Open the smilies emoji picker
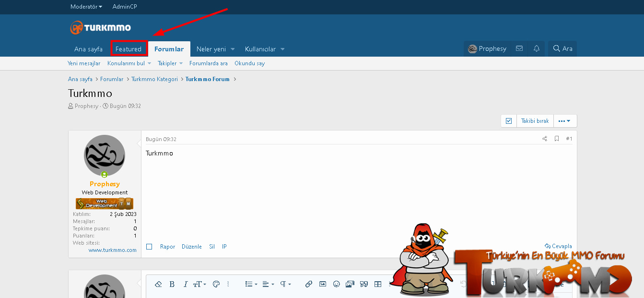The width and height of the screenshot is (644, 298). click(337, 284)
